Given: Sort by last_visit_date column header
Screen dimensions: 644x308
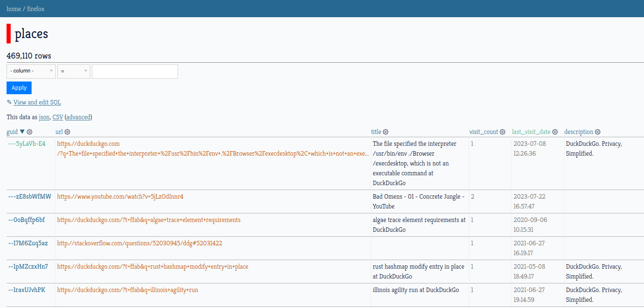Looking at the screenshot, I should point(531,132).
